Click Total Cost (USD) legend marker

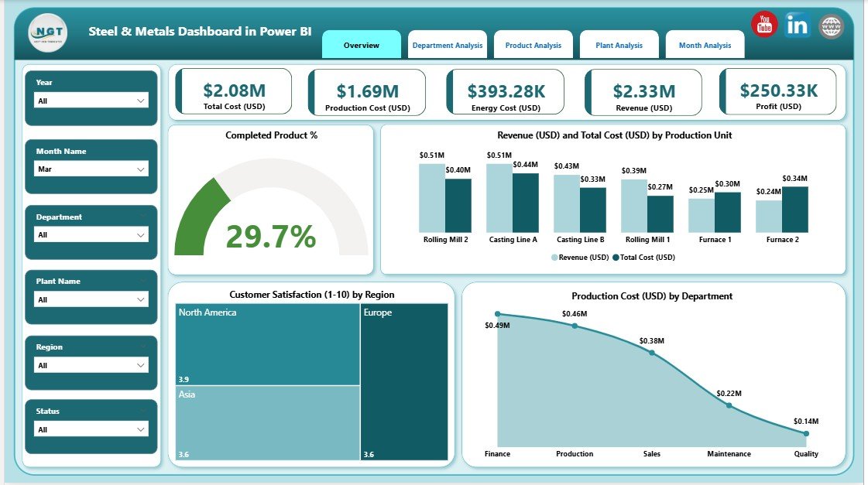click(x=616, y=258)
